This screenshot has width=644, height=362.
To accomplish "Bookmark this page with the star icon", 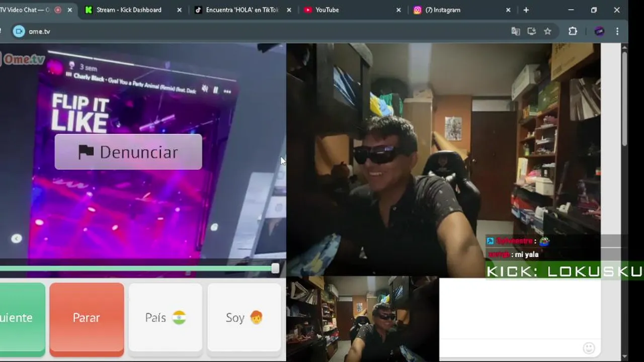I will [548, 31].
